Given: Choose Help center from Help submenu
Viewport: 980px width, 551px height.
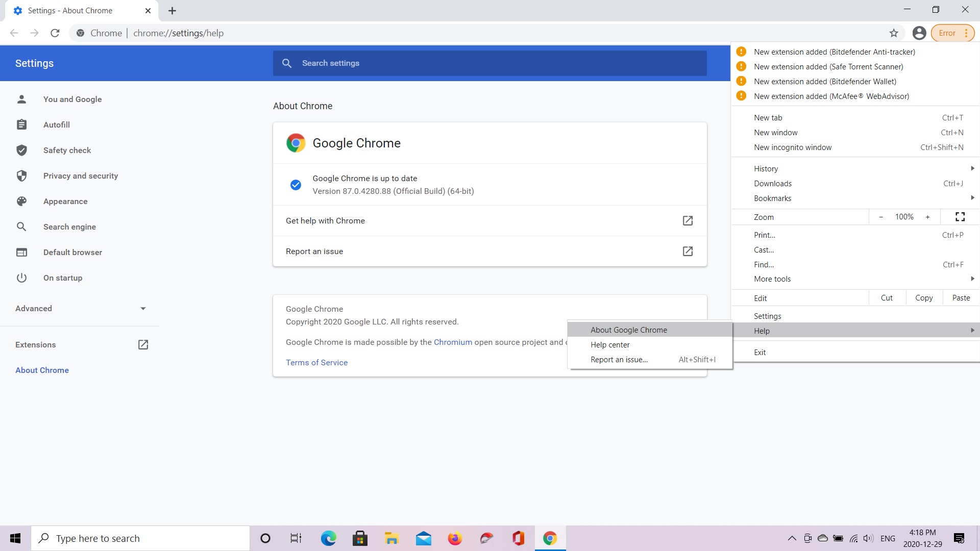Looking at the screenshot, I should pyautogui.click(x=610, y=345).
